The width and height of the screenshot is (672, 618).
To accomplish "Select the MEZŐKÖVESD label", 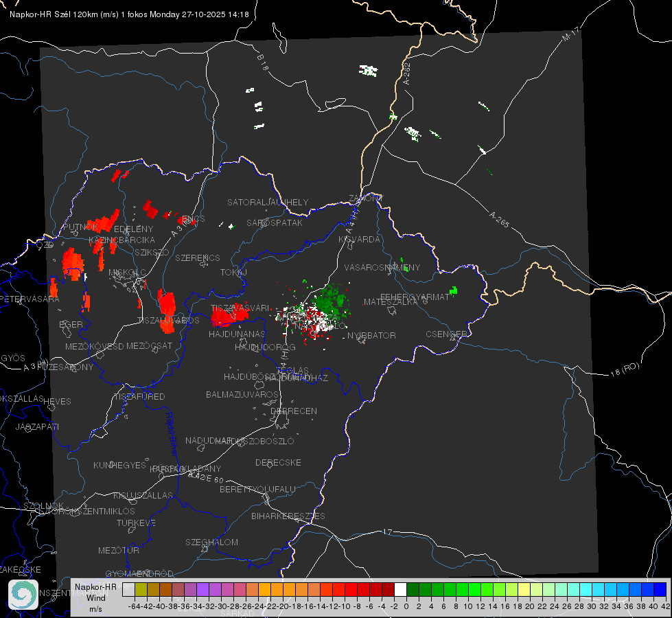I will (94, 346).
